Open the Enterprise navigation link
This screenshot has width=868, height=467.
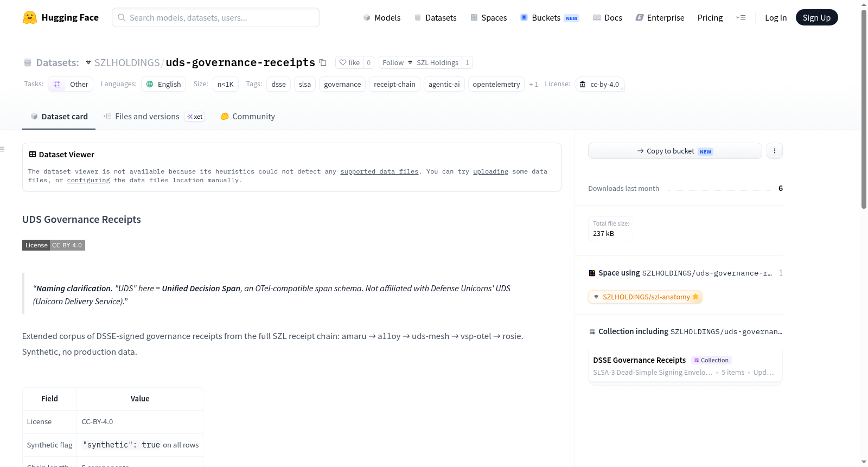660,17
